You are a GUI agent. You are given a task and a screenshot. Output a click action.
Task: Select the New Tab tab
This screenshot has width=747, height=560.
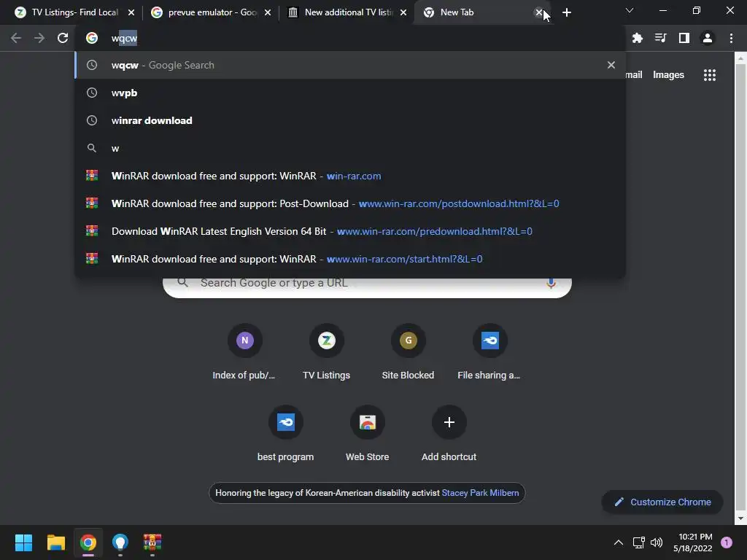481,12
